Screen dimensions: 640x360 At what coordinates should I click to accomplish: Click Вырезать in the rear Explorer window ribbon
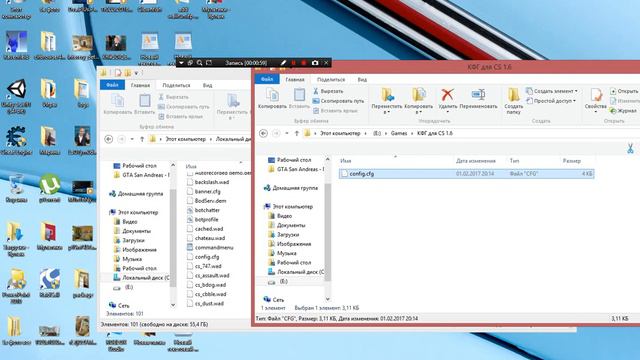point(173,97)
